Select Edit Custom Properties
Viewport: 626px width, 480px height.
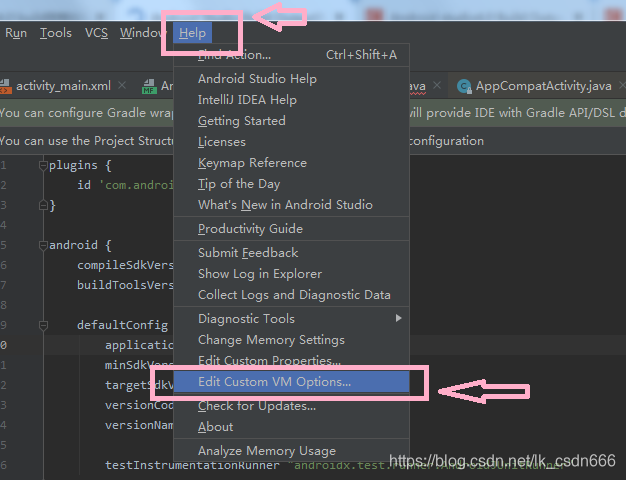(x=291, y=361)
